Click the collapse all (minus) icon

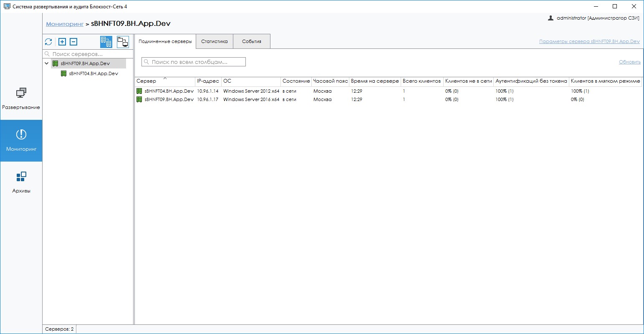coord(73,42)
